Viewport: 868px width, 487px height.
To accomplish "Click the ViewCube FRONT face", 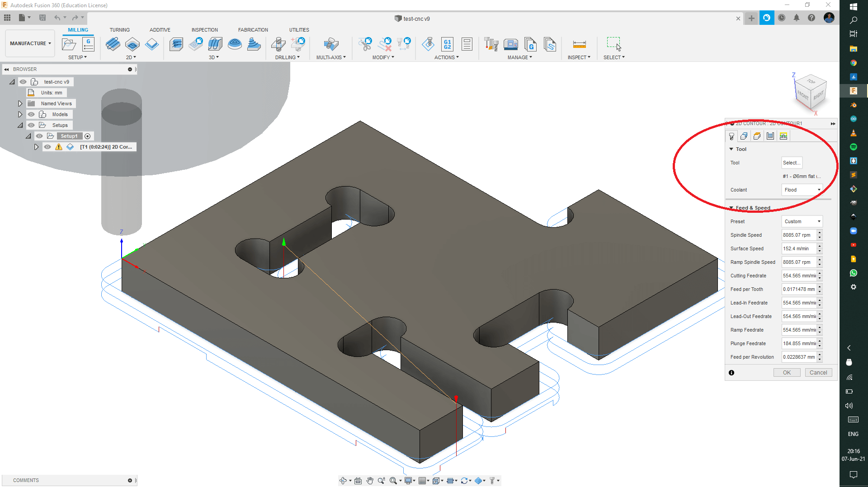I will 803,95.
